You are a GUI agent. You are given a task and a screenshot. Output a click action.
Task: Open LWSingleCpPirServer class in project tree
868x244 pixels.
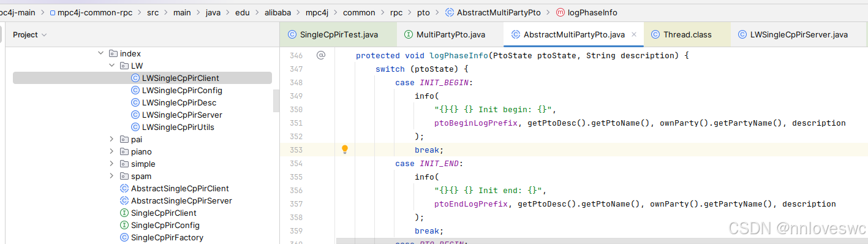click(x=182, y=115)
